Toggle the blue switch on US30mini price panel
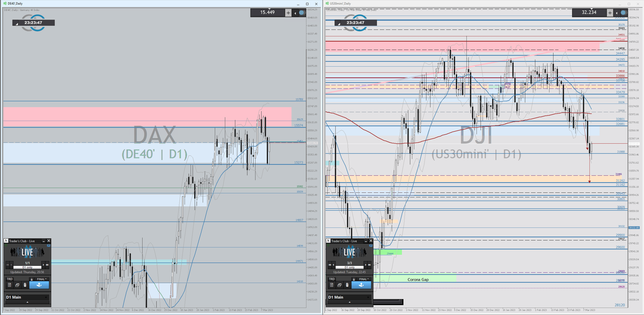The width and height of the screenshot is (644, 315). [x=624, y=13]
